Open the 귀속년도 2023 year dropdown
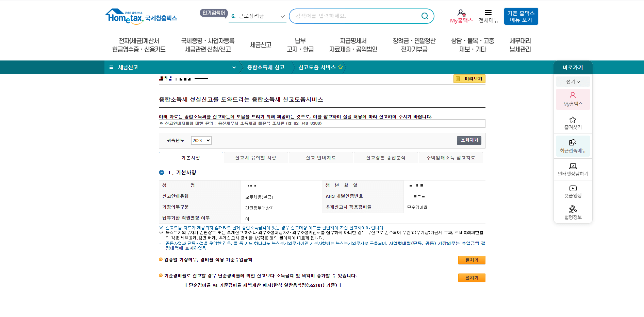This screenshot has width=644, height=317. [x=201, y=140]
